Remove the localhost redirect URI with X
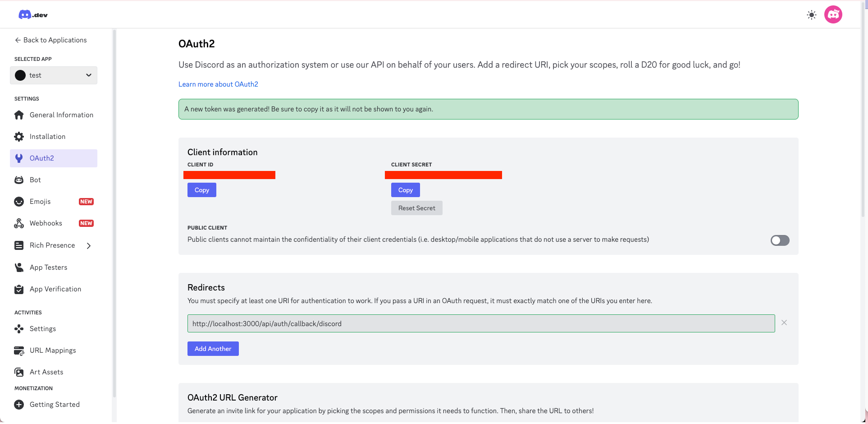 click(x=784, y=323)
